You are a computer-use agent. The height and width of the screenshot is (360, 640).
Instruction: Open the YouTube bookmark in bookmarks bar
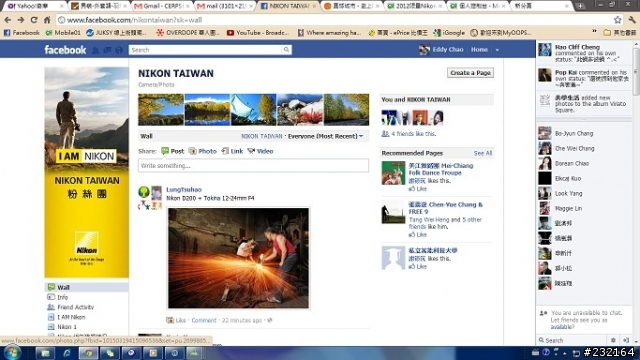point(258,32)
